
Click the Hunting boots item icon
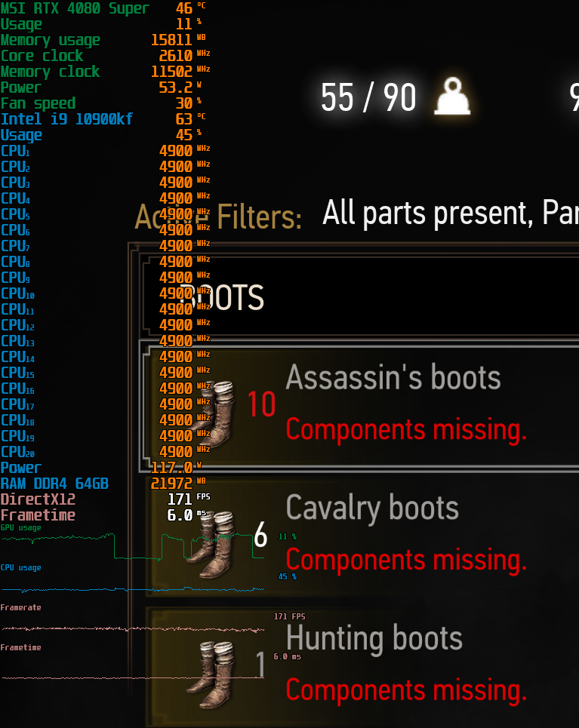[213, 674]
